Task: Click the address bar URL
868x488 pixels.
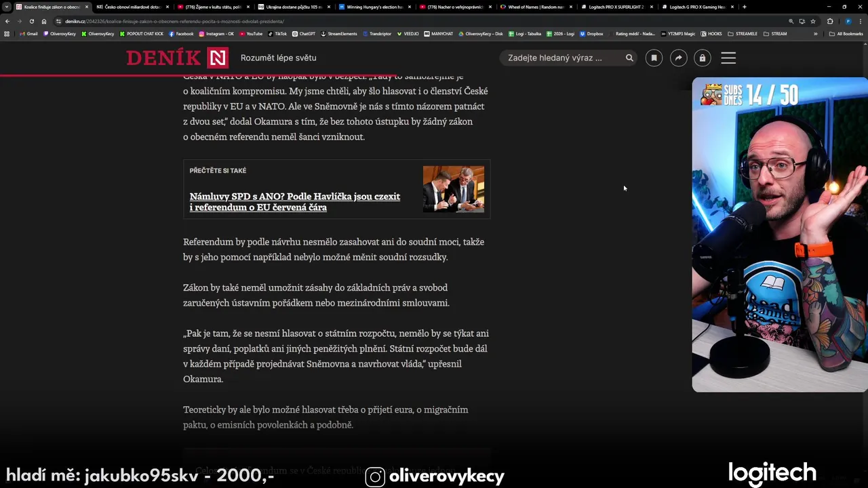Action: [x=175, y=21]
